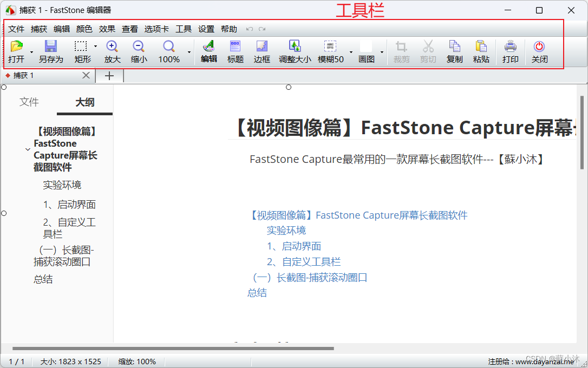The height and width of the screenshot is (368, 588).
Task: Click the redo arrow in menu bar
Action: [262, 29]
